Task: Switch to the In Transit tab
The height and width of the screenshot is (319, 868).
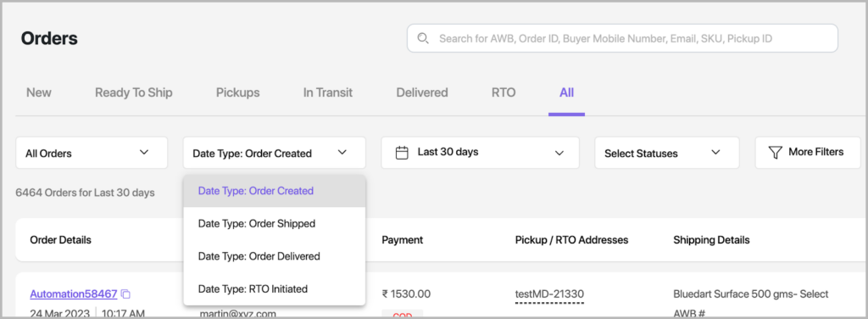Action: point(328,92)
